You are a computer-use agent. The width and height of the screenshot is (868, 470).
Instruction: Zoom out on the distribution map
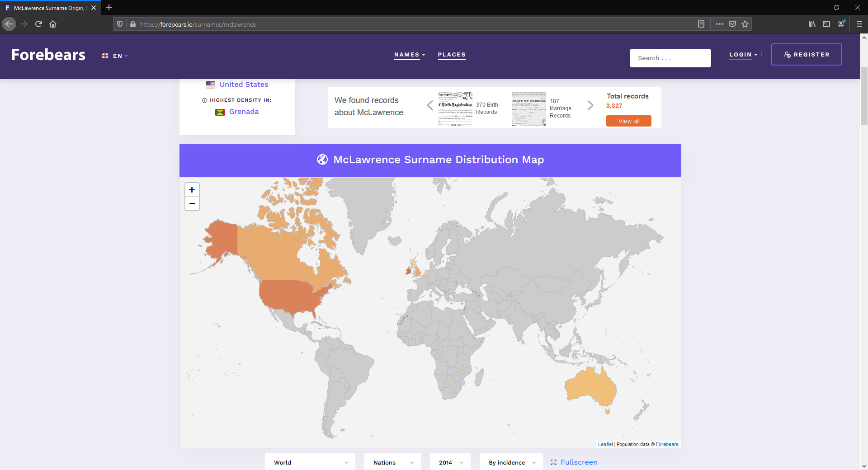coord(192,203)
